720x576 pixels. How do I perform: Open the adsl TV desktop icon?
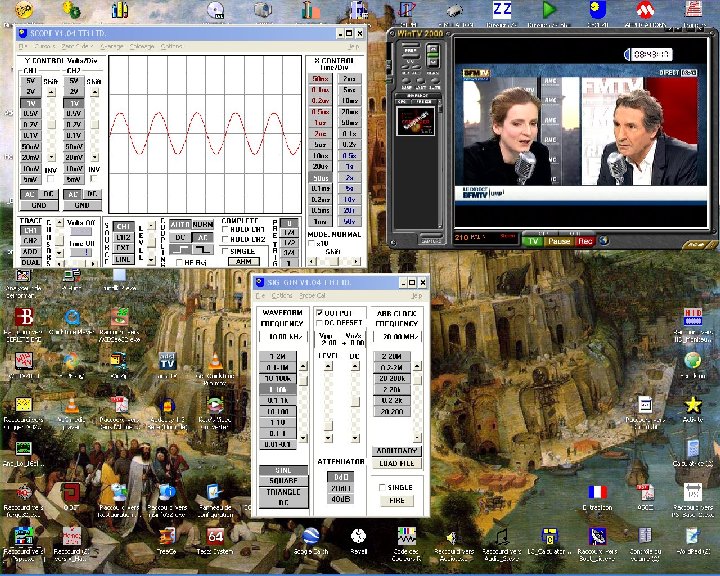(168, 361)
